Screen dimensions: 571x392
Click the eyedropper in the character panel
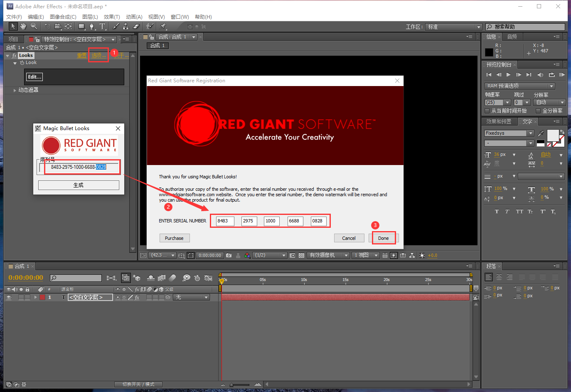541,133
